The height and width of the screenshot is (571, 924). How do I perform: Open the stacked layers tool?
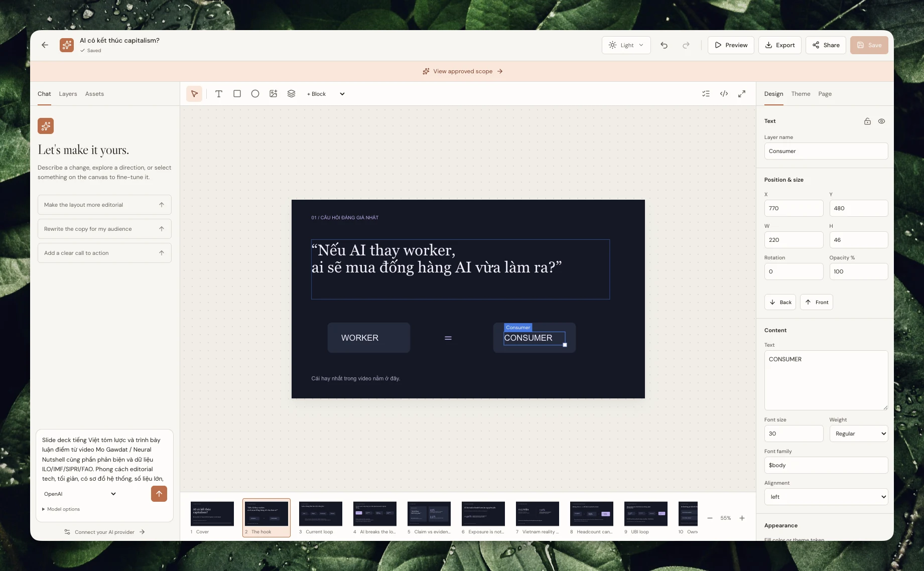coord(291,94)
